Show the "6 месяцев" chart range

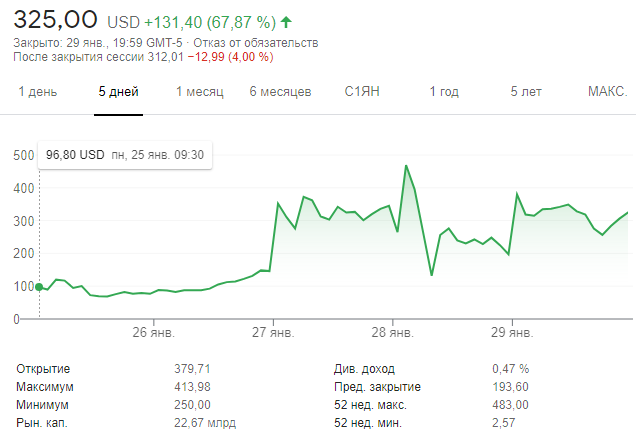pyautogui.click(x=280, y=92)
